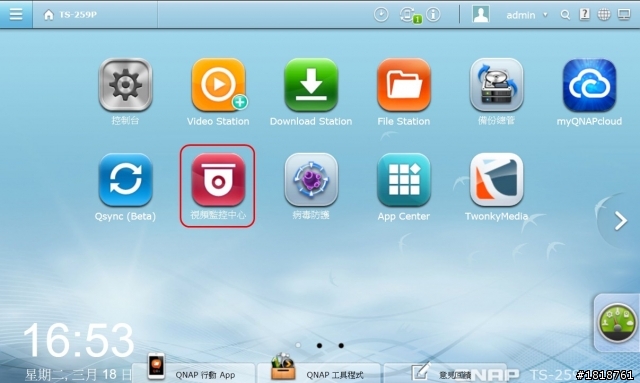Screen dimensions: 640x383
Task: Open external devices icon with badge
Action: [x=409, y=15]
